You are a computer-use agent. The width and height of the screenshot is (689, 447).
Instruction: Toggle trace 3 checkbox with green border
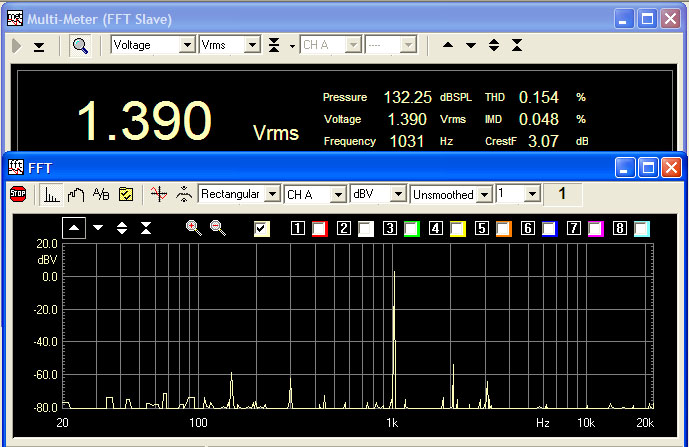tap(411, 229)
